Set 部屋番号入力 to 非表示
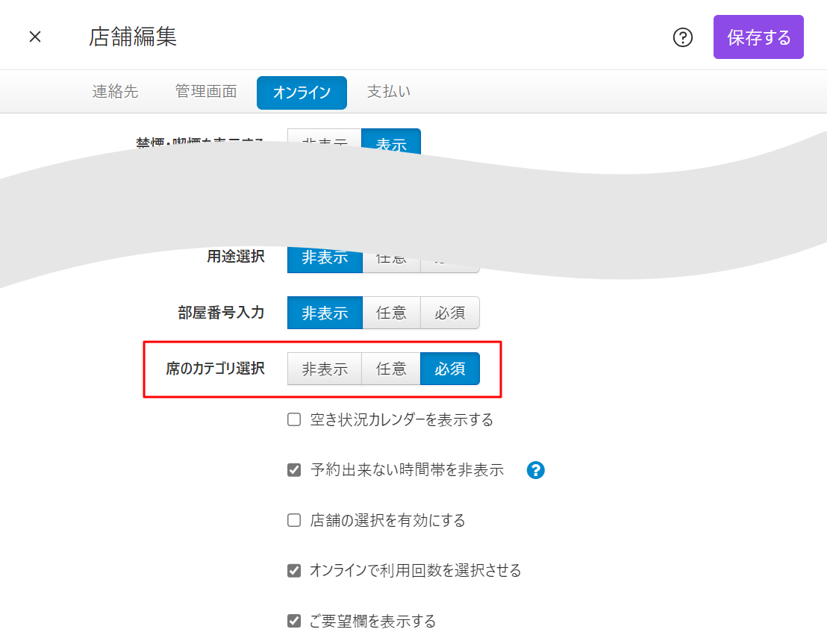This screenshot has height=644, width=827. (x=325, y=313)
